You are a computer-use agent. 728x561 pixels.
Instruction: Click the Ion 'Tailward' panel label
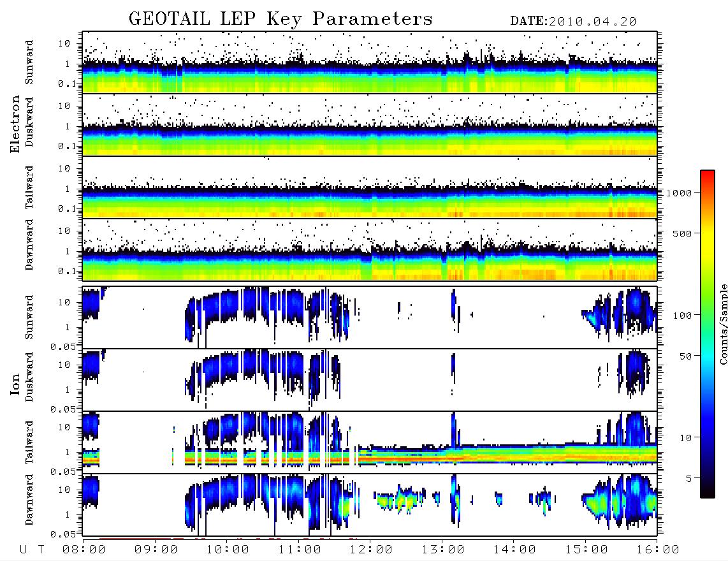point(29,442)
